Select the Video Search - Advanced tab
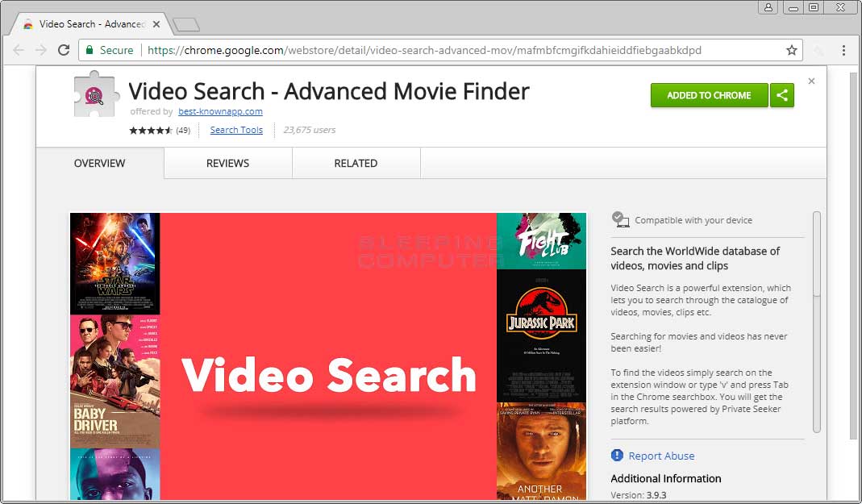862x504 pixels. click(x=91, y=24)
